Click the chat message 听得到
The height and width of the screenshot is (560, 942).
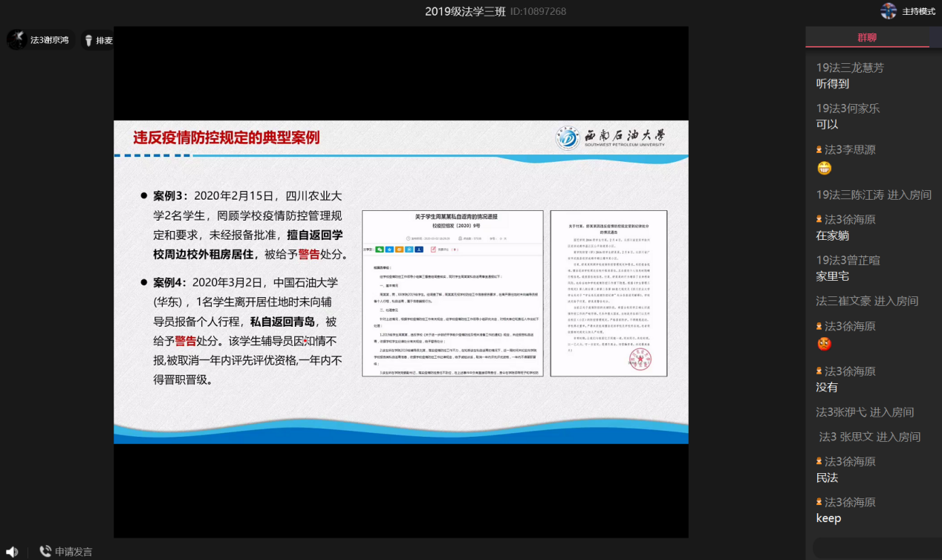pyautogui.click(x=832, y=84)
